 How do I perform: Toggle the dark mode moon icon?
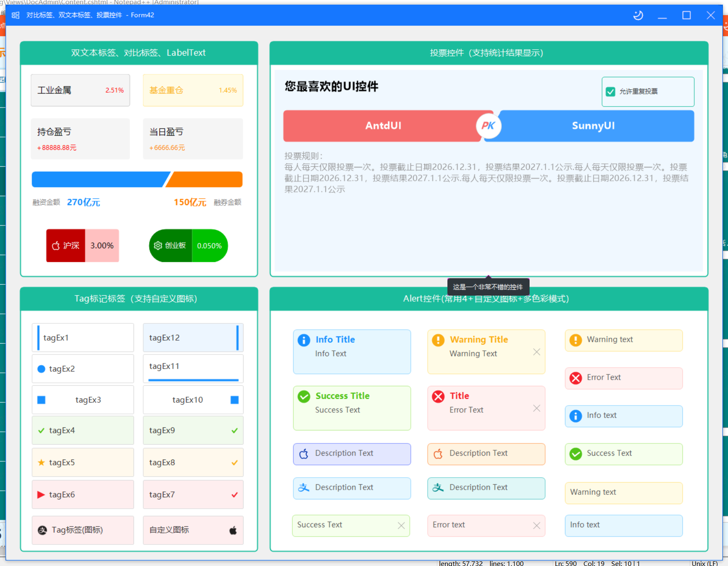[x=638, y=16]
